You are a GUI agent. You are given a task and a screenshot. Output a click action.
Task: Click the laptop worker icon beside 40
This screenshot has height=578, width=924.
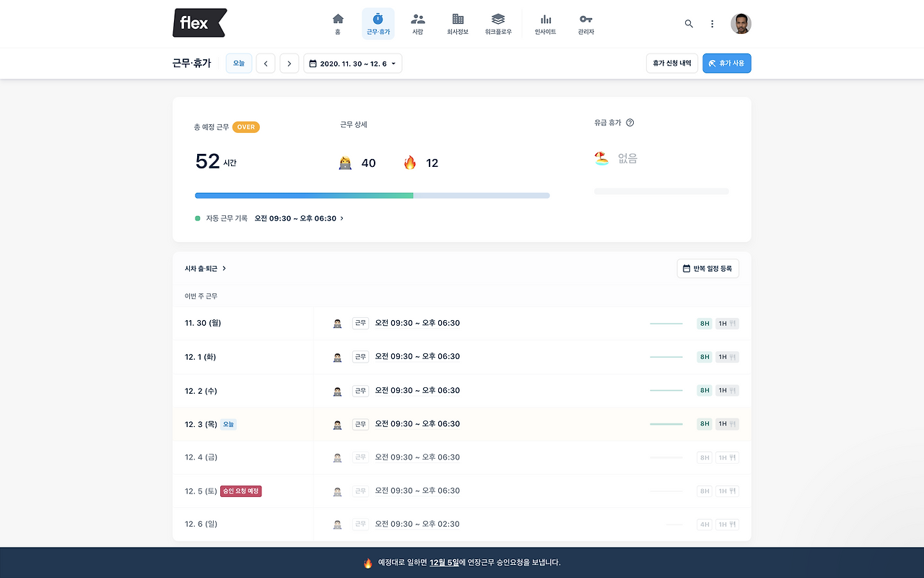pos(345,163)
